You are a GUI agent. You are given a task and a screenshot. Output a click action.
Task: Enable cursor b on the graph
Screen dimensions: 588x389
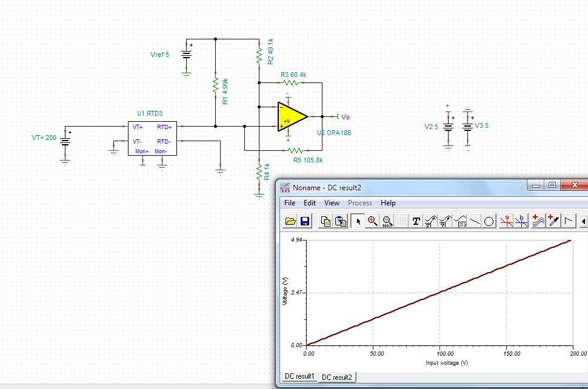pos(521,222)
